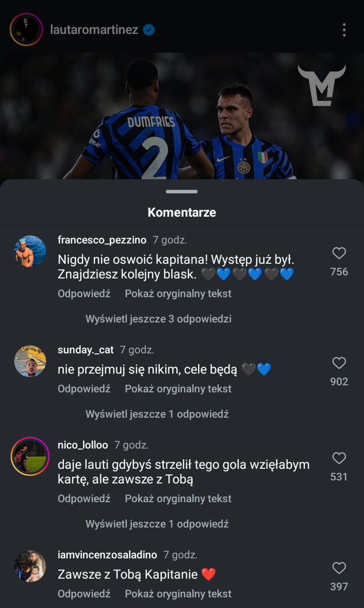Open the lautaromartinez username link

coord(94,30)
